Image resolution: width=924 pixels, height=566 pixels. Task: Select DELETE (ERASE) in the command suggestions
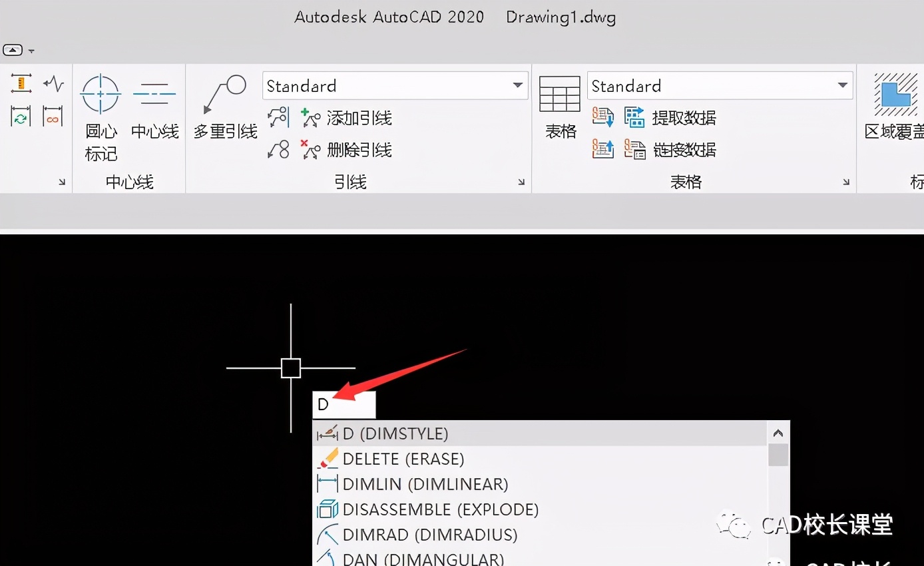[403, 458]
